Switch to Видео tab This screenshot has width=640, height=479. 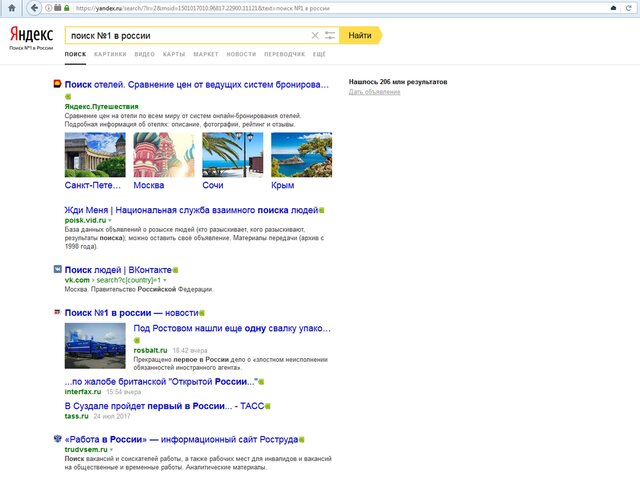click(x=144, y=54)
